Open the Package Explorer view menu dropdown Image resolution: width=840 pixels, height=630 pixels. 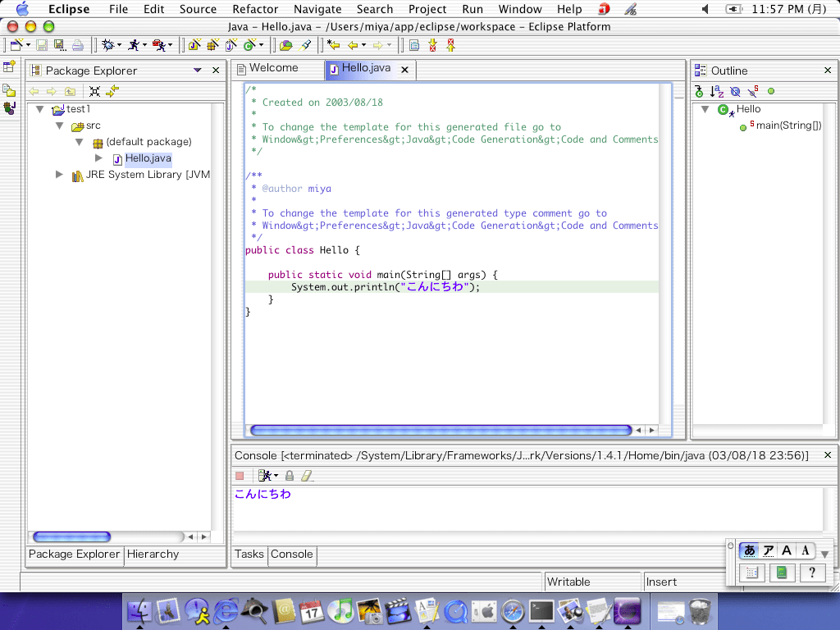point(198,71)
